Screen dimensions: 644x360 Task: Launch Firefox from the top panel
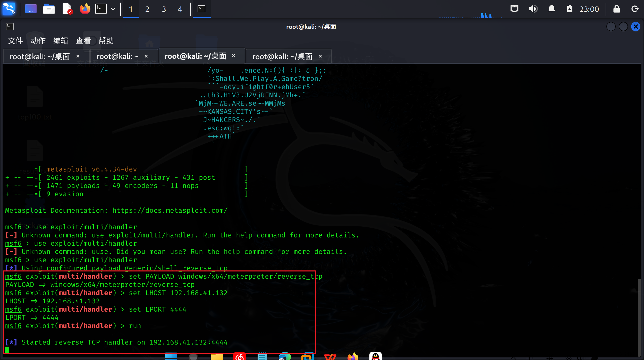[x=85, y=9]
